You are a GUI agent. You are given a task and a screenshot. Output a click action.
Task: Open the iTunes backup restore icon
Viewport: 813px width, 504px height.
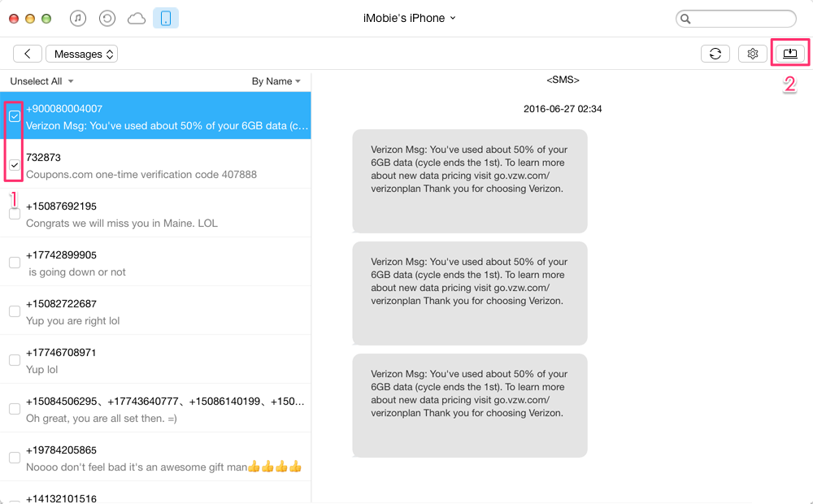pos(107,19)
